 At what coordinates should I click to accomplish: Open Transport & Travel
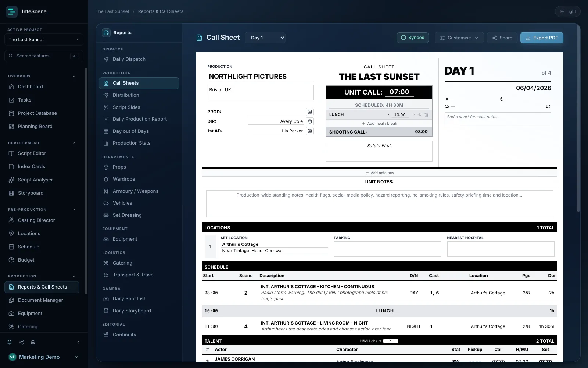pyautogui.click(x=139, y=275)
